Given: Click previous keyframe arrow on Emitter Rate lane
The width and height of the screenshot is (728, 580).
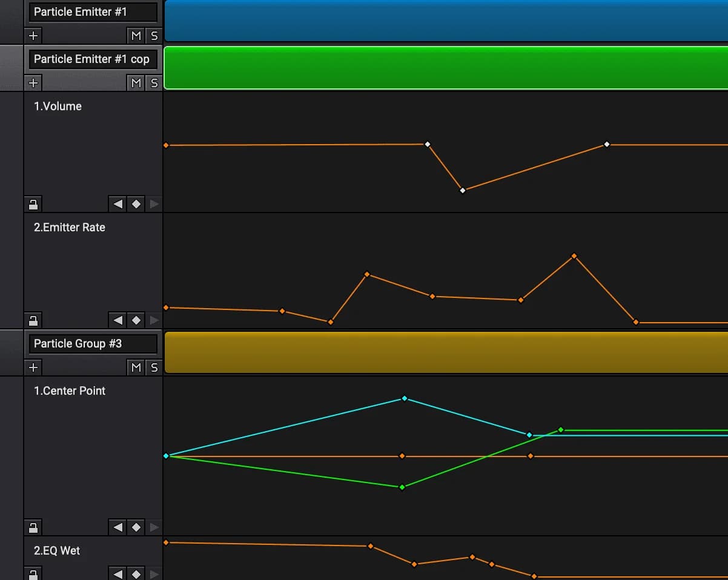Looking at the screenshot, I should tap(117, 320).
